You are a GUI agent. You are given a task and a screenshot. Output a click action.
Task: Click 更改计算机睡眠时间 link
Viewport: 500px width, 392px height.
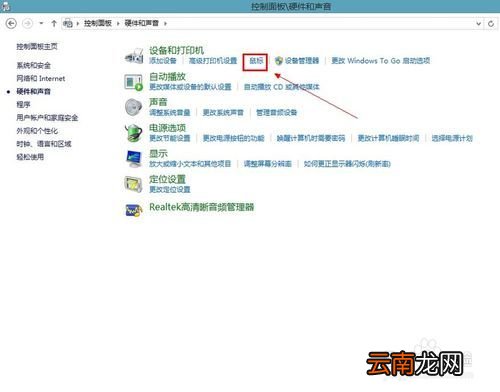[388, 138]
